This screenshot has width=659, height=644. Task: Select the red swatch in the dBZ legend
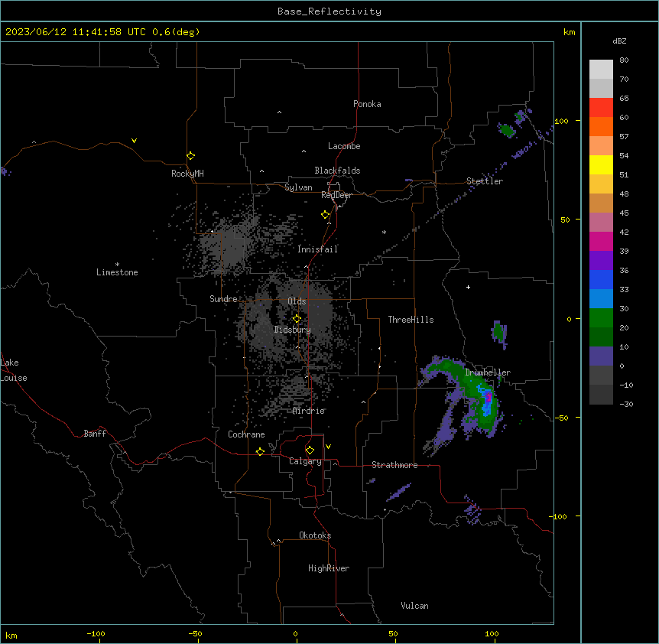click(x=601, y=107)
